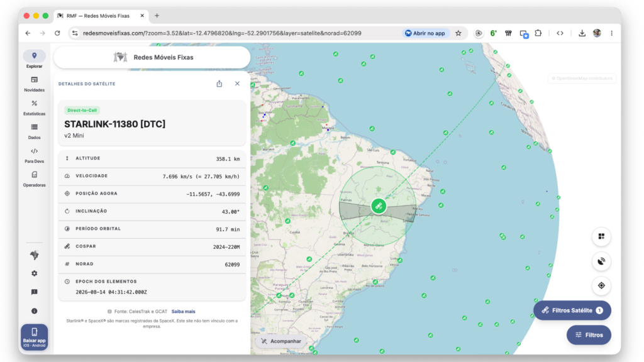
Task: Go back in browser history
Action: point(28,33)
